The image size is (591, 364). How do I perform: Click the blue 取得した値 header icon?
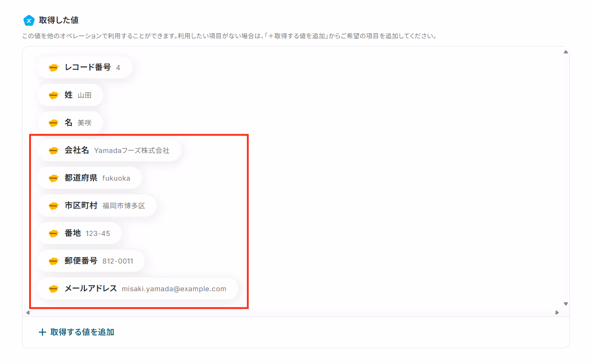pyautogui.click(x=29, y=20)
